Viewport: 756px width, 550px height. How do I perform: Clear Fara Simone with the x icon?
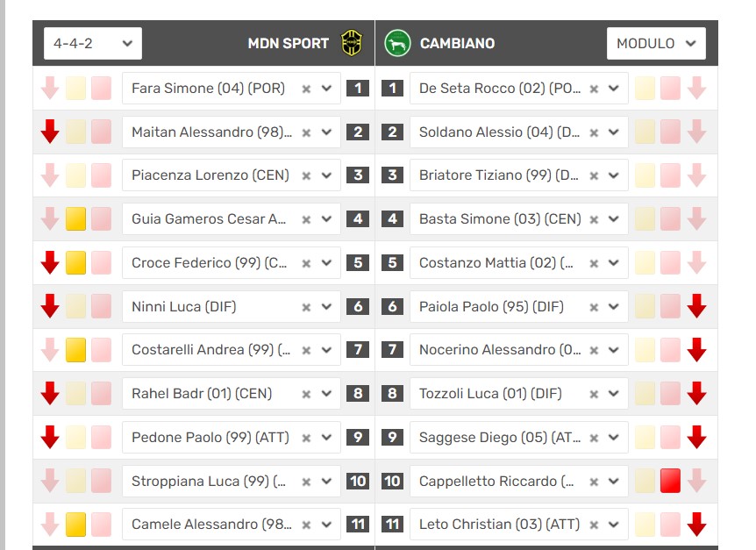tap(306, 89)
